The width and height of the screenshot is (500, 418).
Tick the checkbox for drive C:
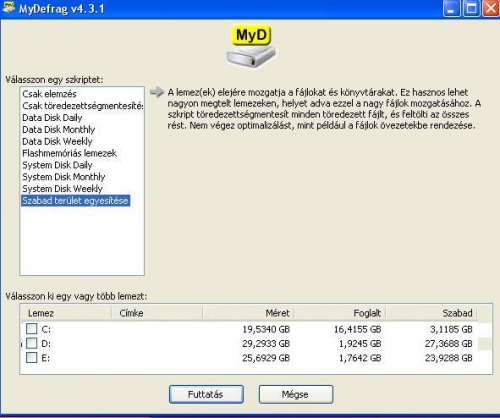coord(31,329)
